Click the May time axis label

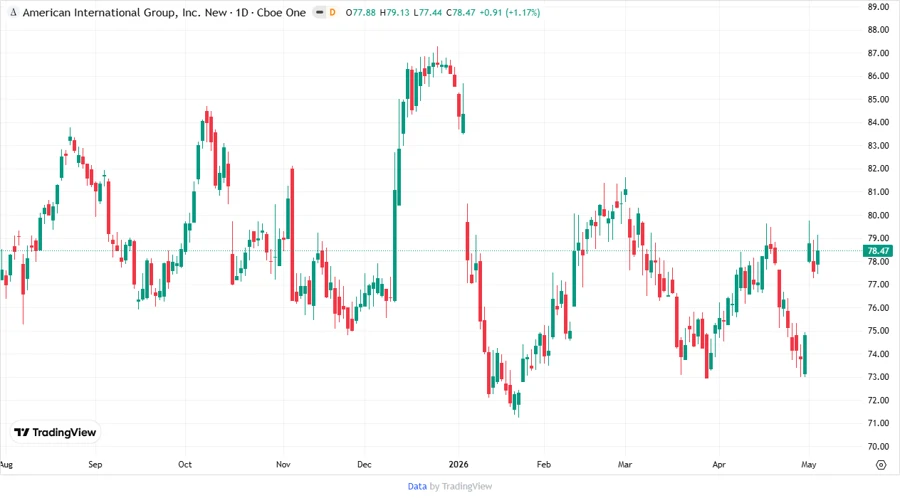tap(809, 465)
